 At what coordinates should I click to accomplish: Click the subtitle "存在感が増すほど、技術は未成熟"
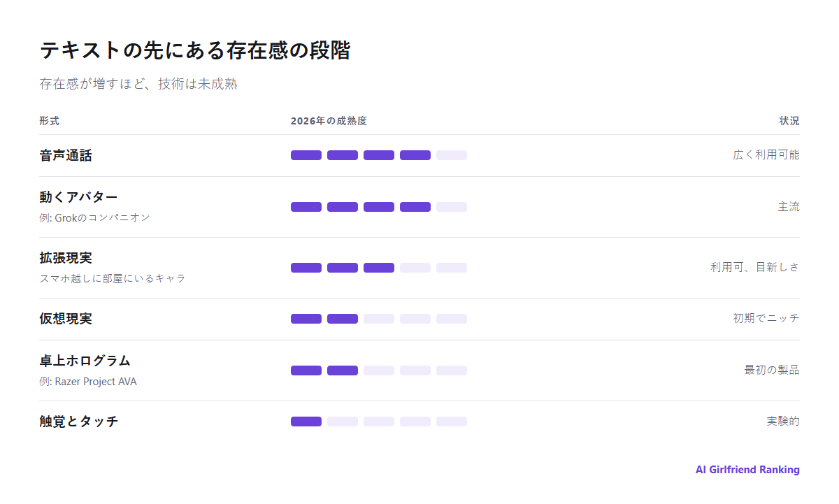click(x=138, y=84)
